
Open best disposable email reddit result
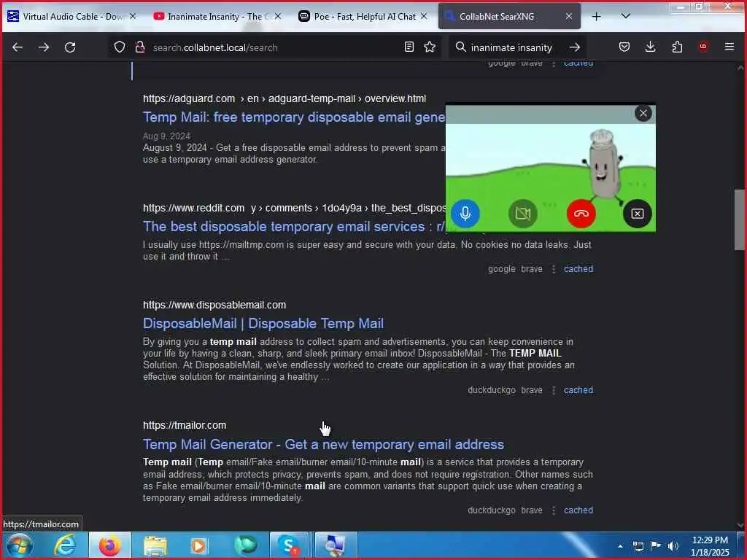click(294, 226)
